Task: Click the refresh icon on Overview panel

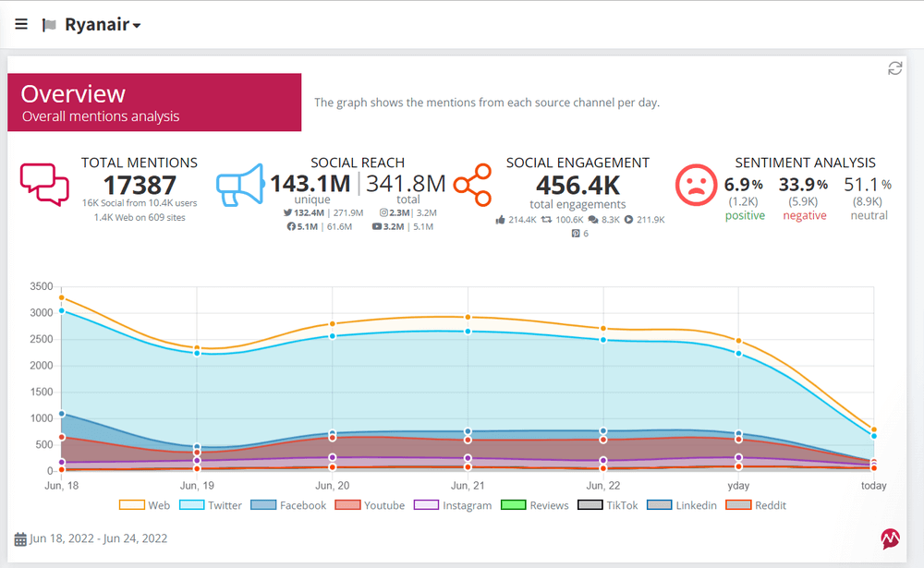Action: click(x=894, y=68)
